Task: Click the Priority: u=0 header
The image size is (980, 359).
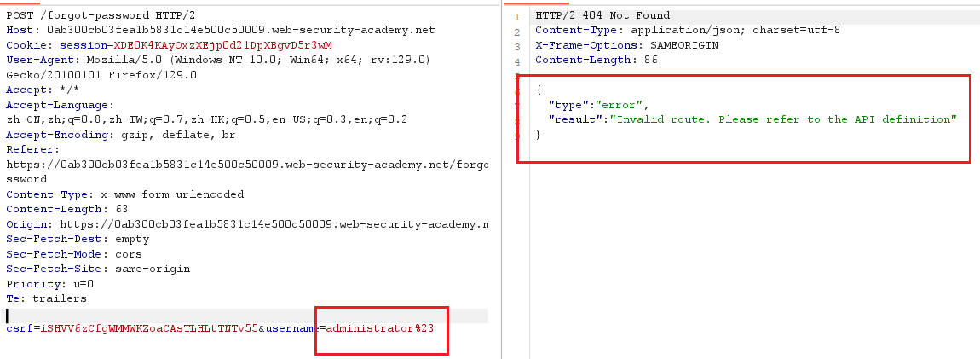Action: [x=50, y=284]
